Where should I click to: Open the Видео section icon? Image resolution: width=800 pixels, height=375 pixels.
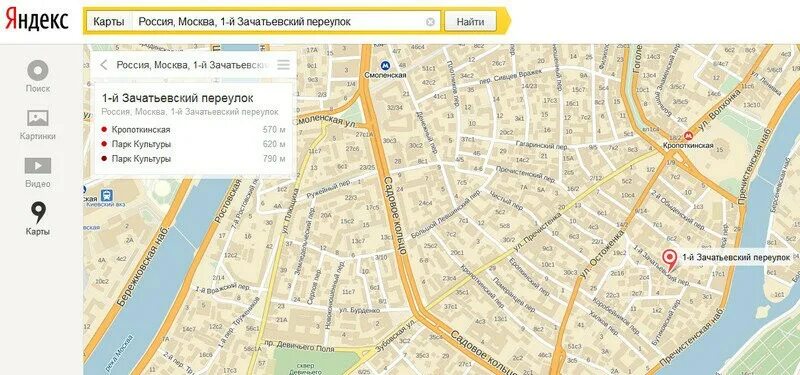(38, 166)
